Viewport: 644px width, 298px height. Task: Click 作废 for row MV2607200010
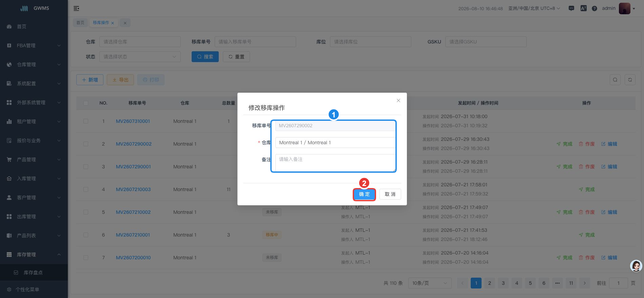point(587,258)
